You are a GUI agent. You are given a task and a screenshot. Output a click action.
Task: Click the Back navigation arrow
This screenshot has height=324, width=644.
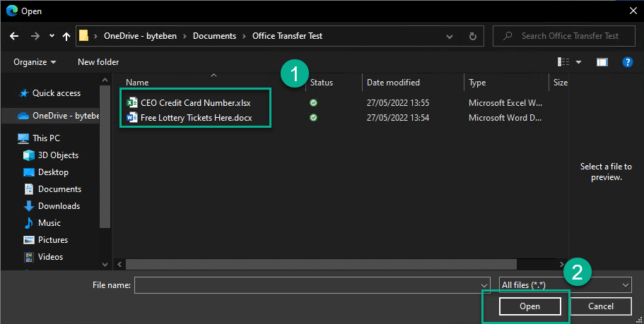[14, 36]
